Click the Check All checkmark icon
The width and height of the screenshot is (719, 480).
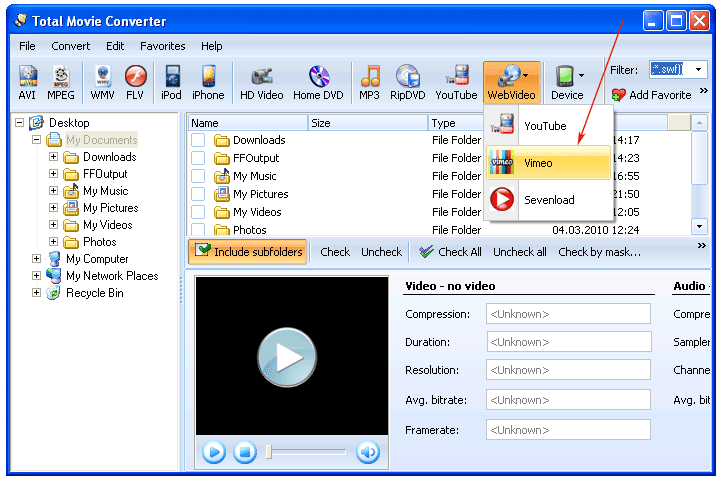click(426, 252)
